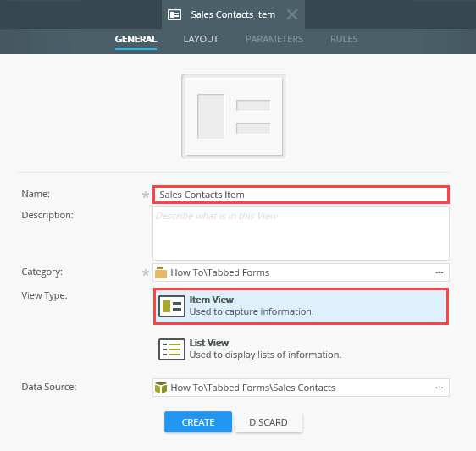Click the List View icon
This screenshot has height=451, width=476.
pyautogui.click(x=172, y=349)
